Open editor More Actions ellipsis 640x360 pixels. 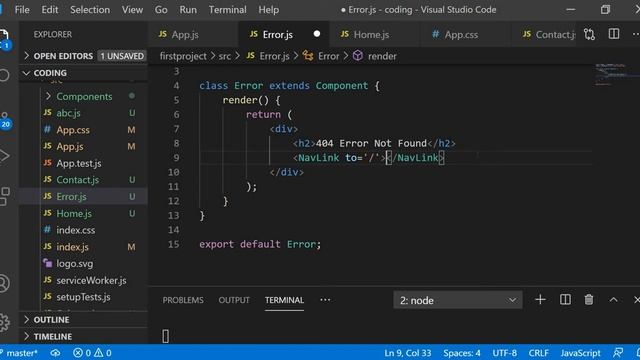pos(636,34)
